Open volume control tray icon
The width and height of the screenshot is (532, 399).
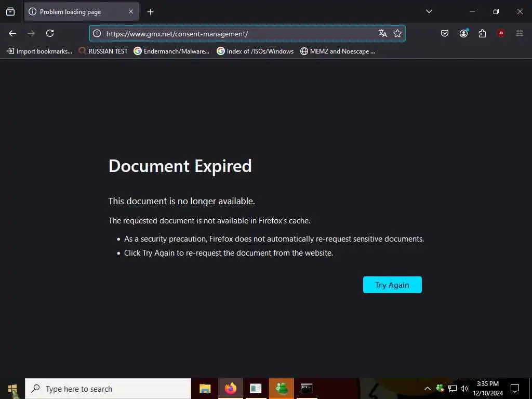click(464, 389)
